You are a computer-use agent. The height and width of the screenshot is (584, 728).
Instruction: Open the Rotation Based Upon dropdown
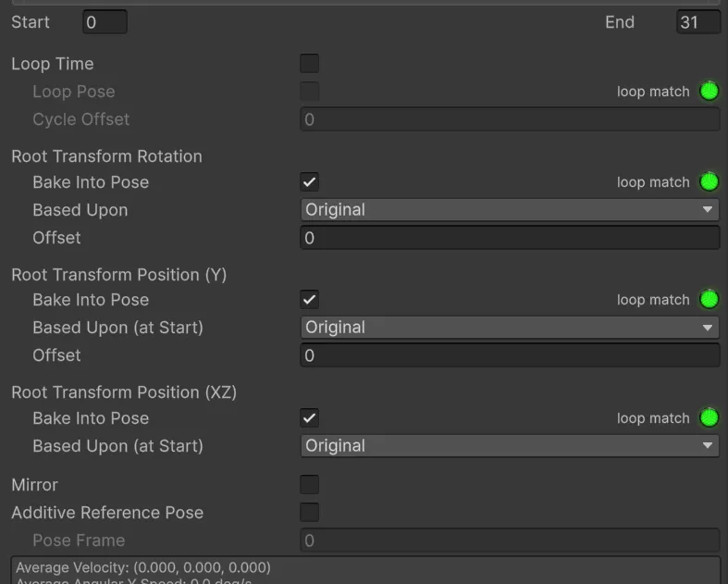(510, 209)
